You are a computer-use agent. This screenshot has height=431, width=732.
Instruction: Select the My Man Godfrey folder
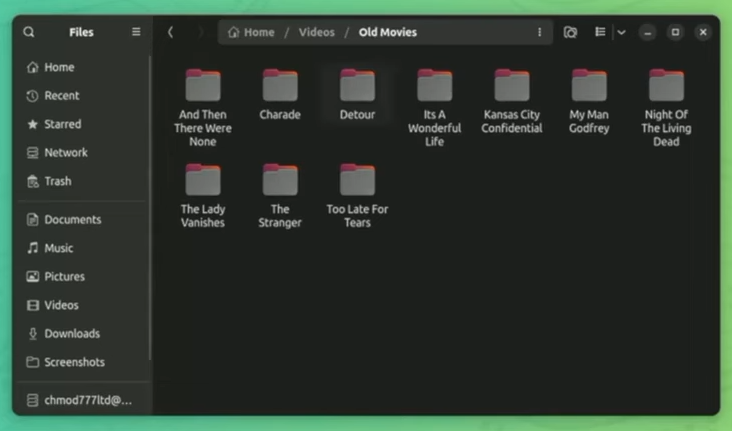pos(589,101)
